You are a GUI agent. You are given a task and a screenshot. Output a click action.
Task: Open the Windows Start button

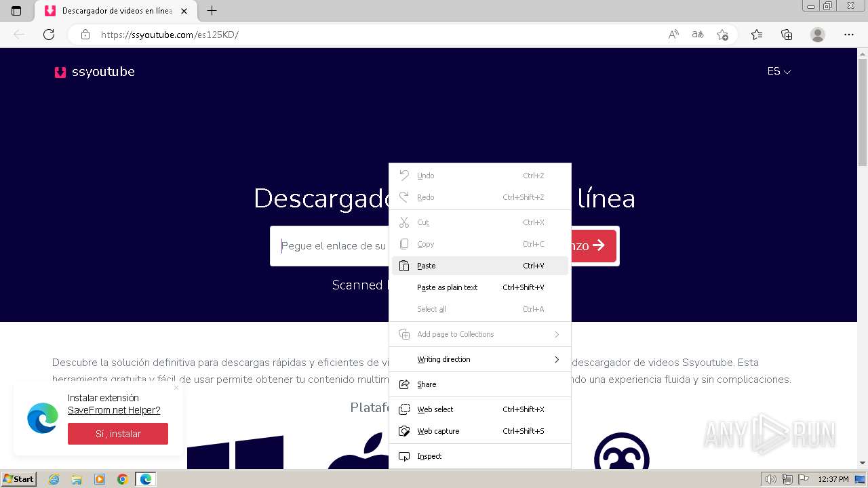tap(19, 479)
